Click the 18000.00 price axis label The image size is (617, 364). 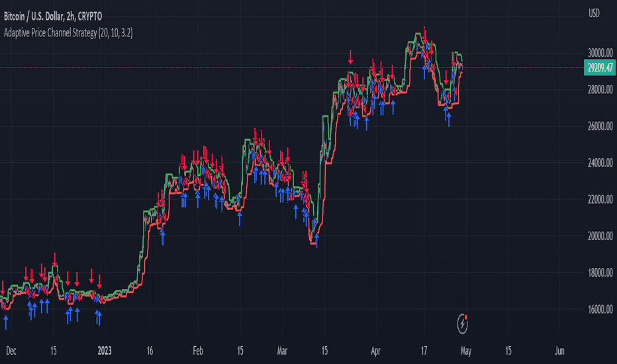600,273
